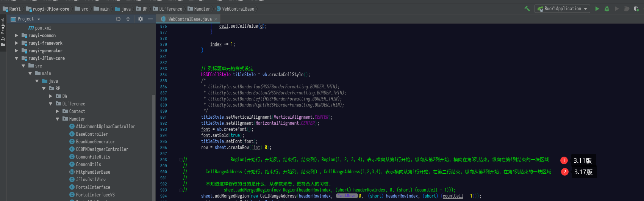Click the project tree vertical scrollbar
Screen dimensions: 644x201
[x=153, y=148]
